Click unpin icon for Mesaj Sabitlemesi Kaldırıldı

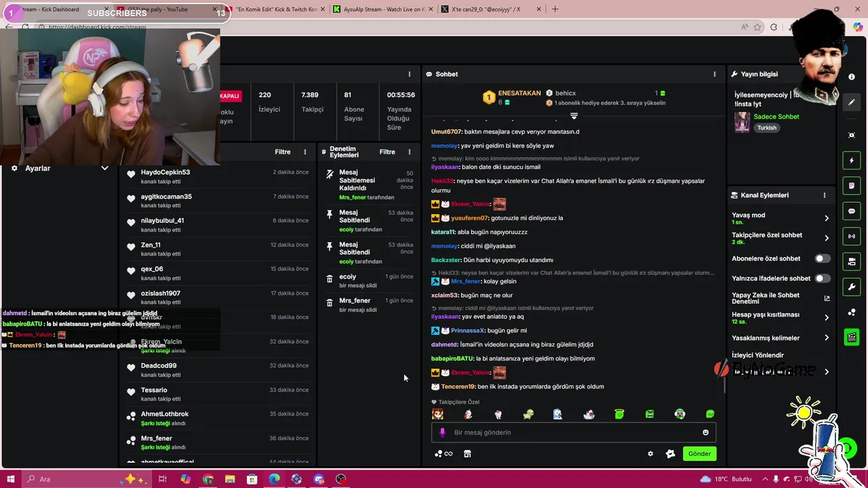pyautogui.click(x=330, y=174)
